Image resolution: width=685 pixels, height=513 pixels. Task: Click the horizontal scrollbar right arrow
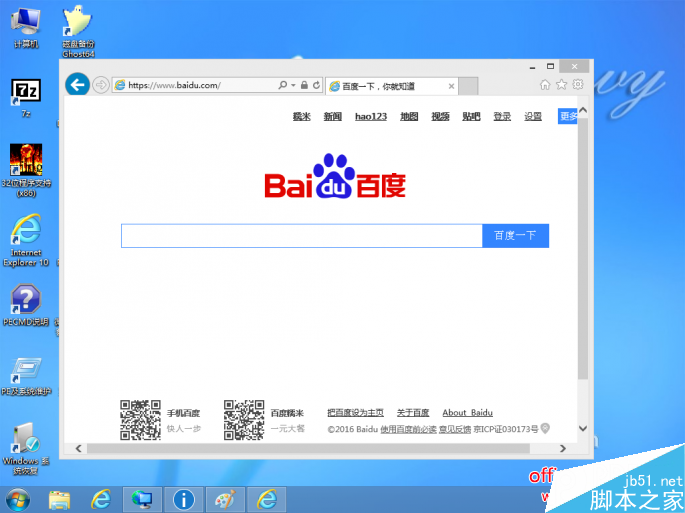click(563, 448)
